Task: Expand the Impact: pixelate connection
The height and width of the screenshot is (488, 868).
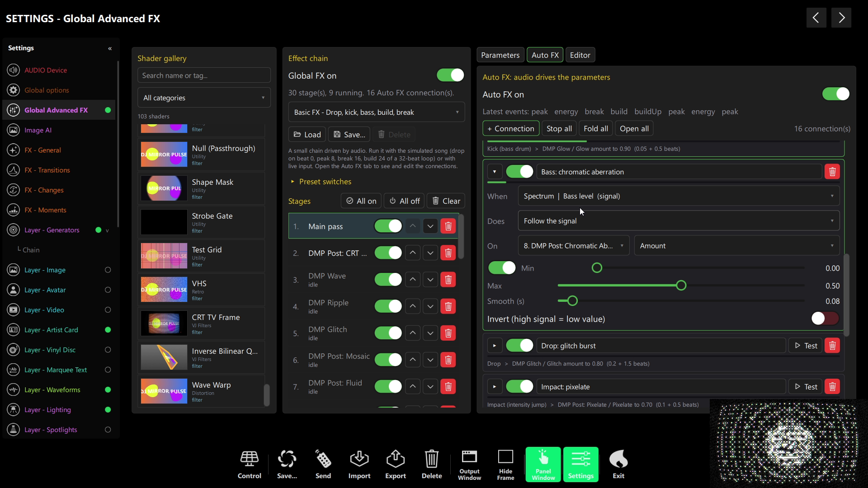Action: 494,387
